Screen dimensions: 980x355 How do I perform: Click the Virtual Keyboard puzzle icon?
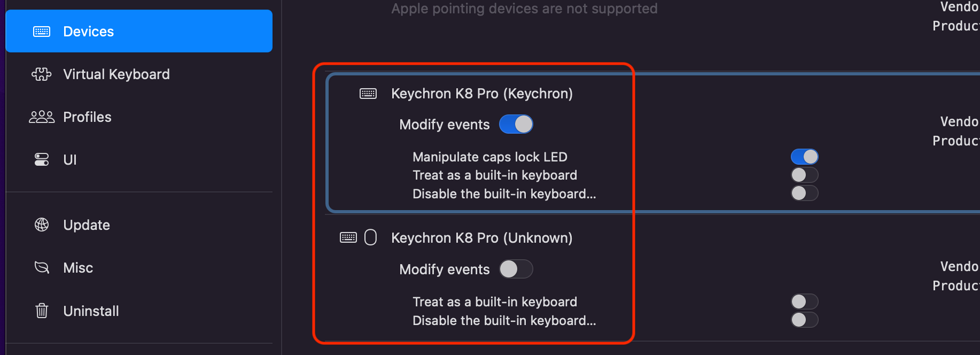click(42, 74)
